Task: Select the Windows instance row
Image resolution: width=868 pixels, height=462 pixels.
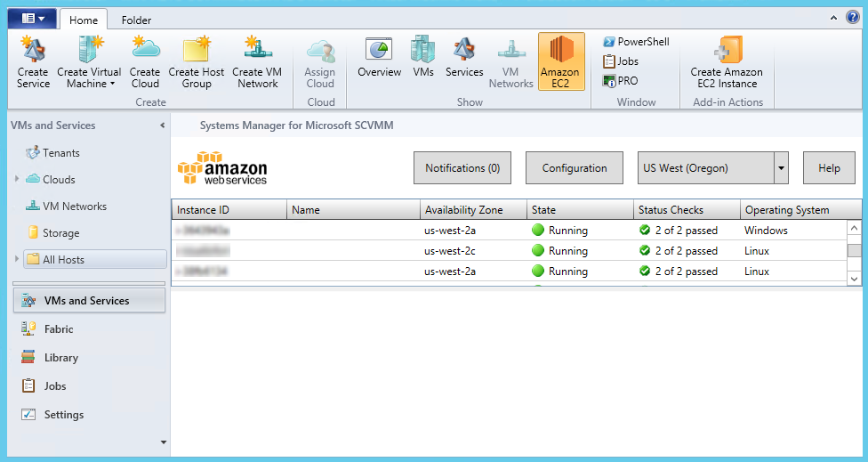Action: pos(509,230)
